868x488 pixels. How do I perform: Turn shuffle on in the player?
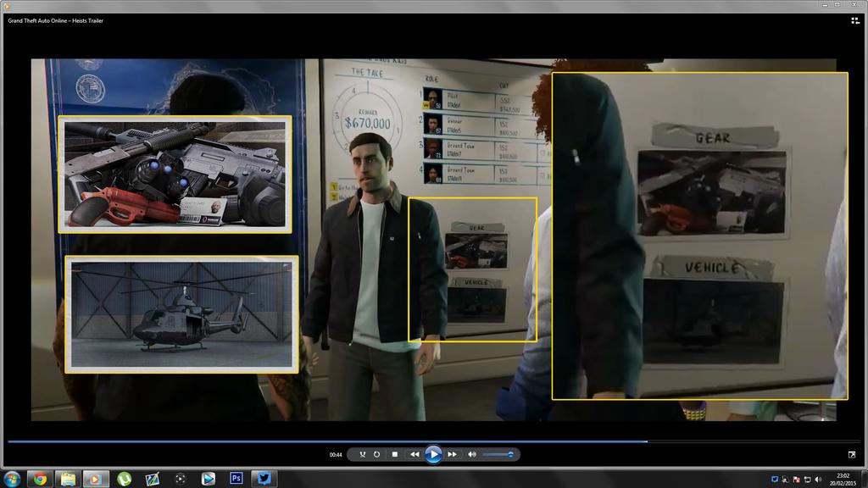tap(363, 454)
